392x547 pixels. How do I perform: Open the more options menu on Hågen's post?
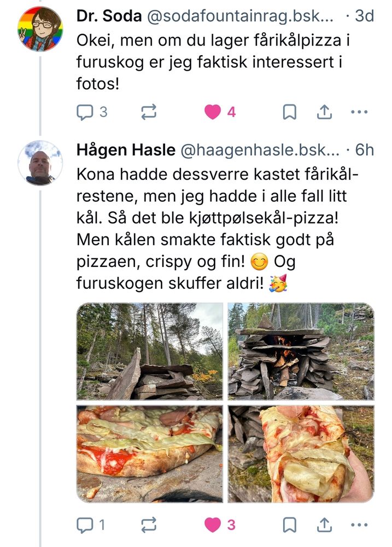[360, 523]
